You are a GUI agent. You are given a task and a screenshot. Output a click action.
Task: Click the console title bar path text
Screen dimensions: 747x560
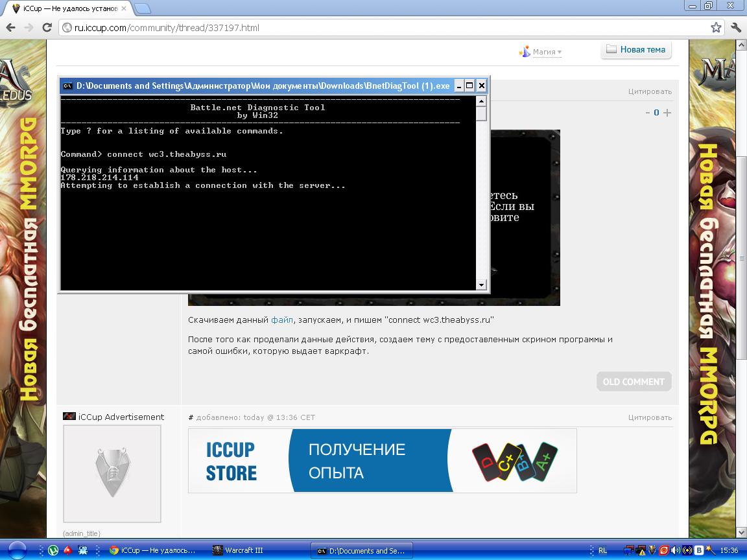coord(263,86)
